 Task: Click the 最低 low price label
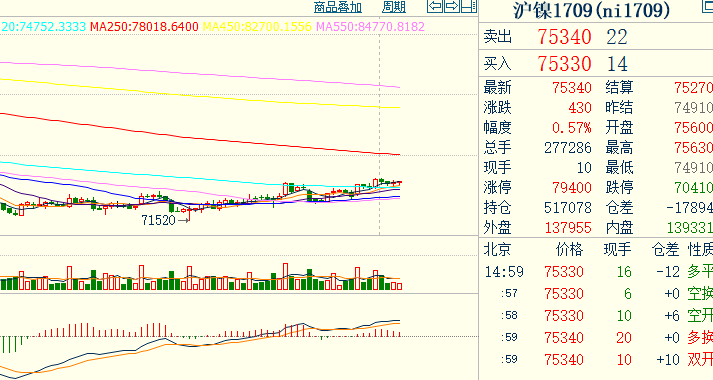pos(619,168)
